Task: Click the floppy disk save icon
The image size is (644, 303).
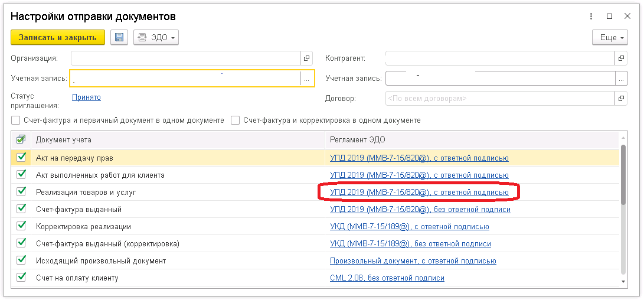Action: coord(119,37)
